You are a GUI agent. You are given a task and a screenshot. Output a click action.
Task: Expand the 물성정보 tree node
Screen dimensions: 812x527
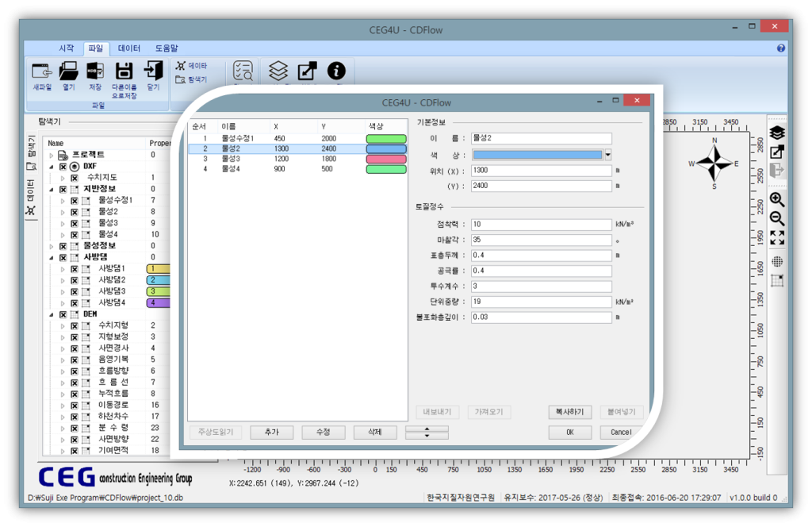pos(52,246)
